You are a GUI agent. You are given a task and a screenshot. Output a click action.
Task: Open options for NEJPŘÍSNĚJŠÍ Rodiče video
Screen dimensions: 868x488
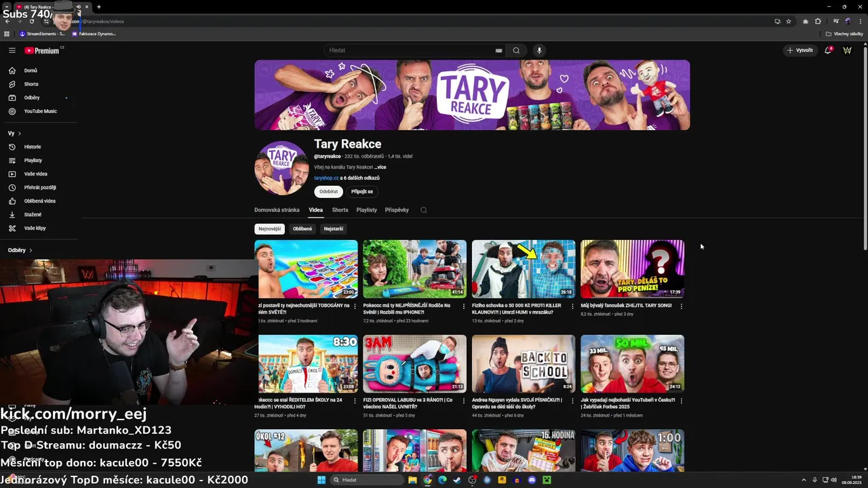[x=464, y=306]
